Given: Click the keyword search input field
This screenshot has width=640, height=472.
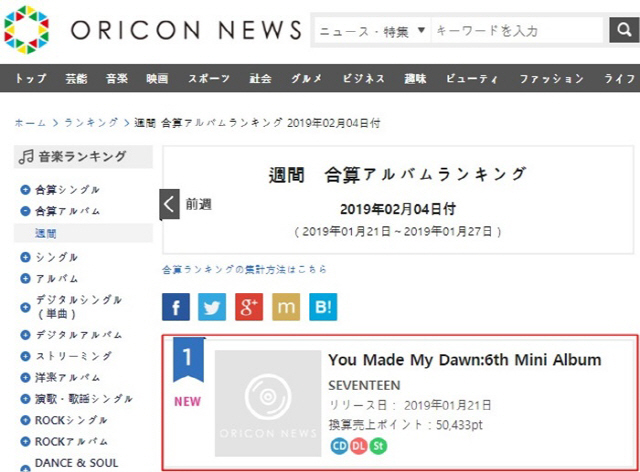Looking at the screenshot, I should 518,31.
